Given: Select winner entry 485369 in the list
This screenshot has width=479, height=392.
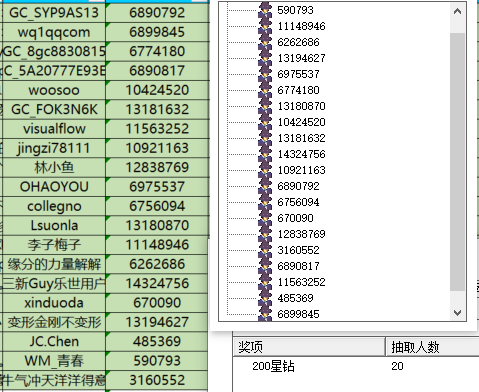Looking at the screenshot, I should (295, 298).
